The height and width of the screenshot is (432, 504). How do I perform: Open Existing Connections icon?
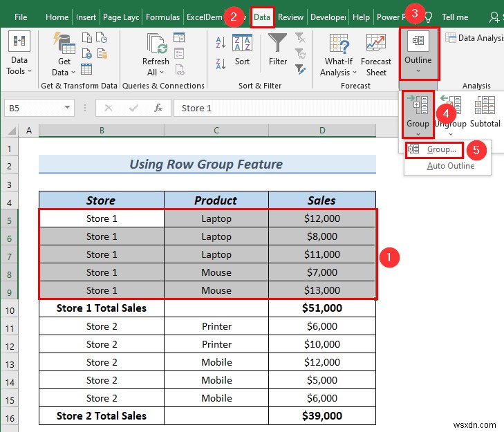(102, 53)
